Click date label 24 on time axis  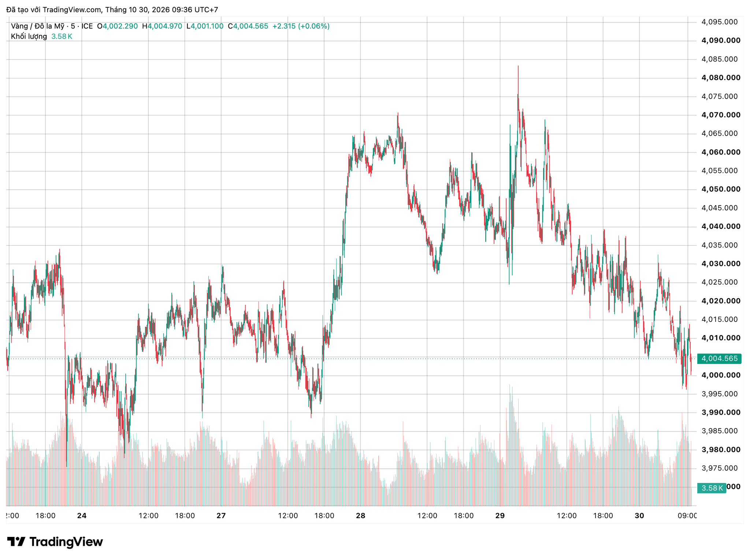click(82, 516)
